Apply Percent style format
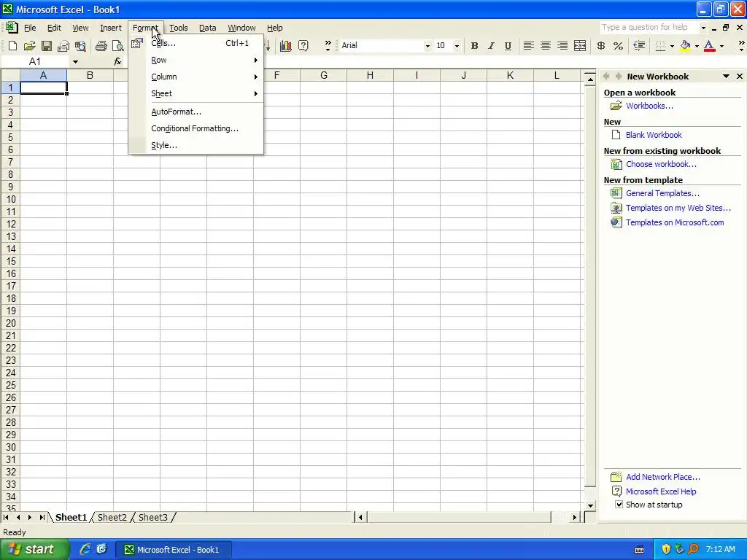747x560 pixels. pos(618,46)
